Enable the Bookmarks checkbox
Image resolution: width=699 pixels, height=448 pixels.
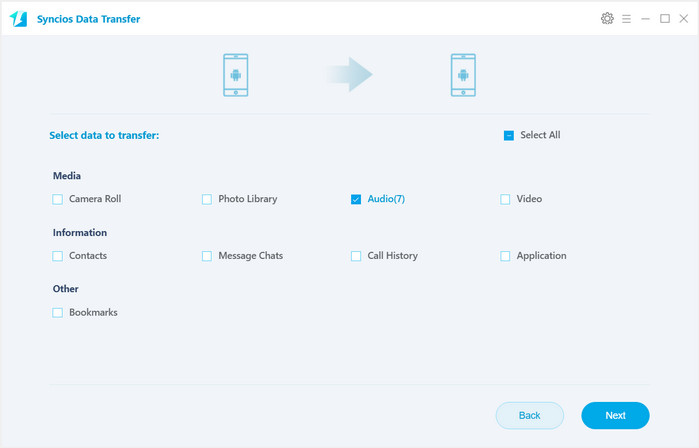click(x=58, y=312)
